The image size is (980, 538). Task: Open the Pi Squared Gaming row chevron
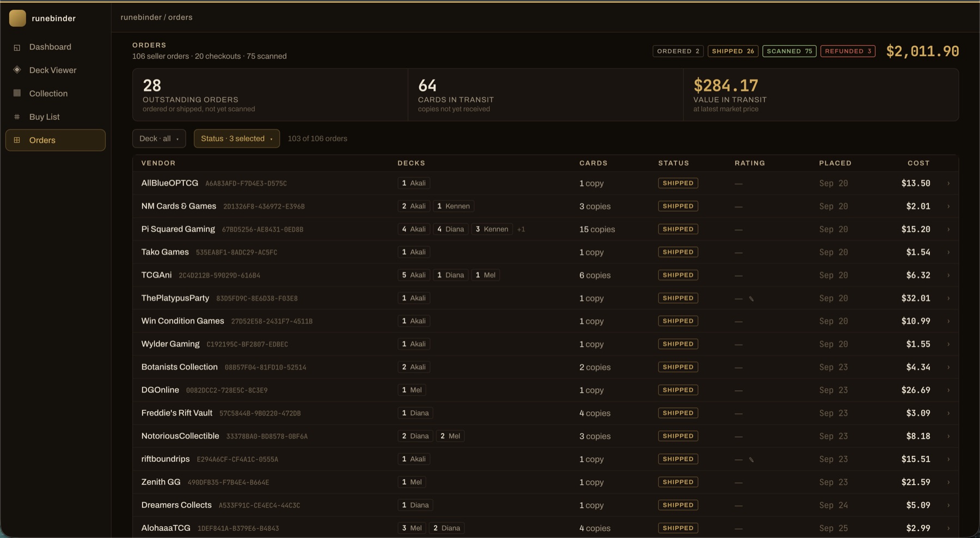coord(948,229)
